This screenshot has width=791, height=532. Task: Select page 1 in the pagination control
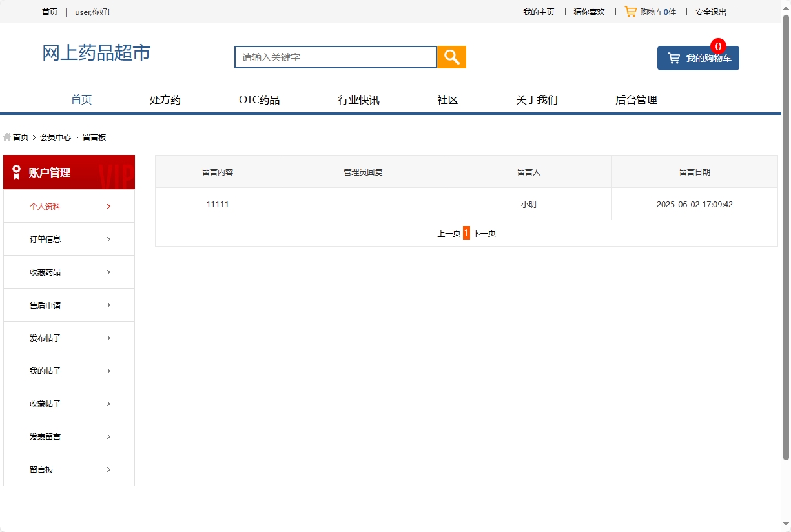tap(466, 233)
